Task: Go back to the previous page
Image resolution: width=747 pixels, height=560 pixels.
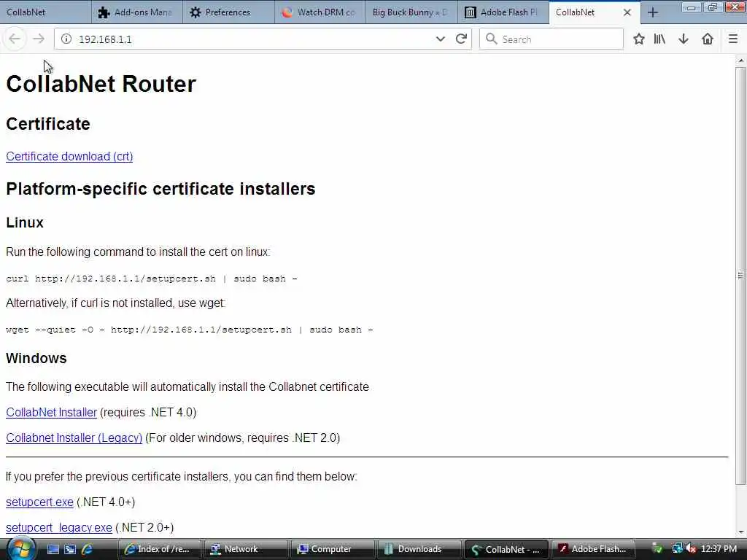Action: coord(15,39)
